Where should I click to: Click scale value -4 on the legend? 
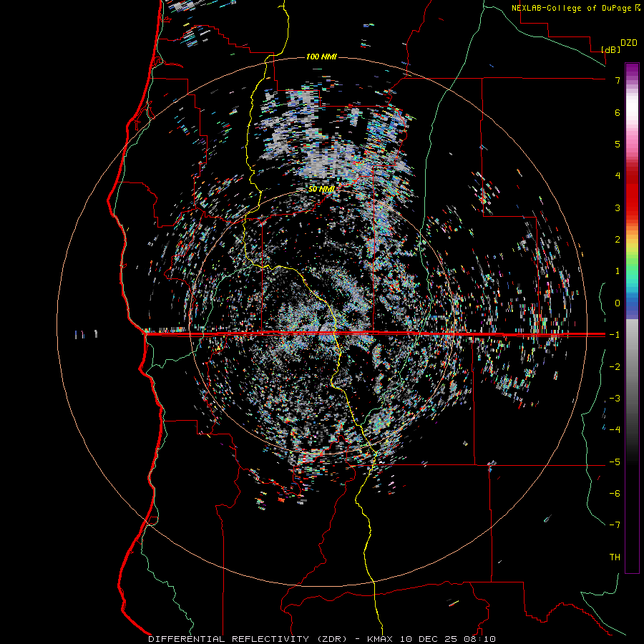[615, 430]
